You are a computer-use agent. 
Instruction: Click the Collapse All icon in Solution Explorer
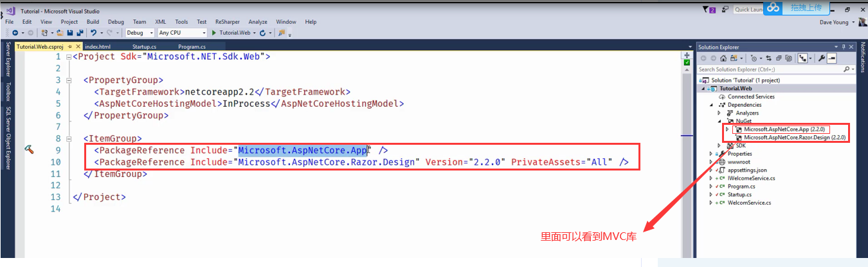point(779,58)
